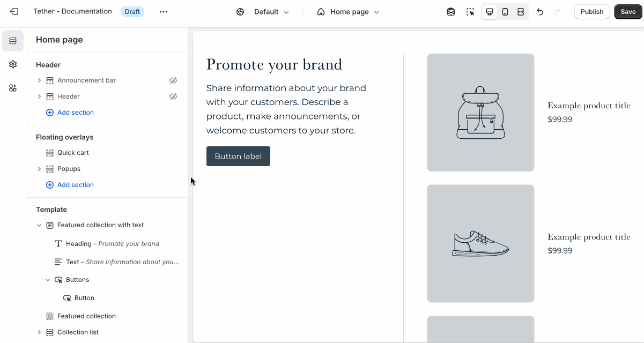644x343 pixels.
Task: Click the Heading block T icon
Action: tap(58, 244)
